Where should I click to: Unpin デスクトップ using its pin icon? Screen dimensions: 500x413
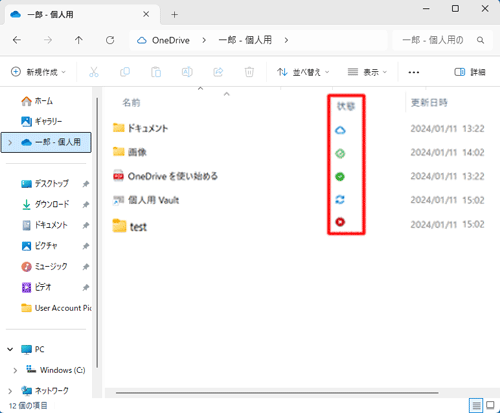click(x=86, y=184)
